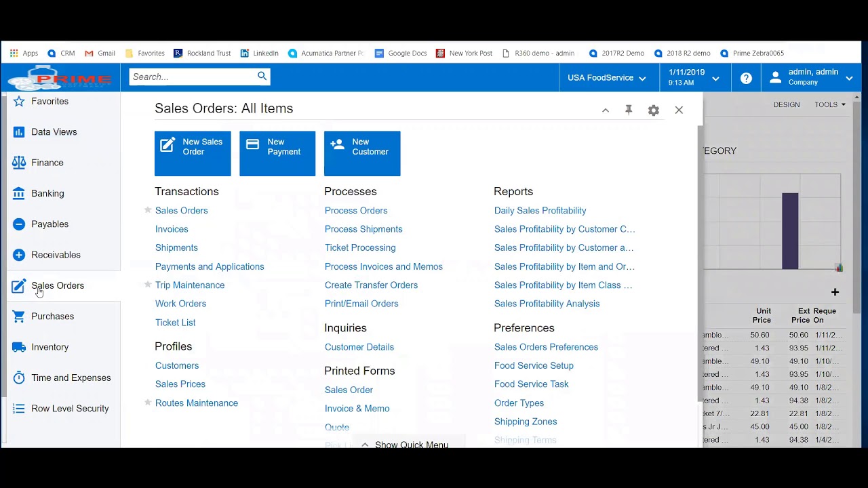Open Receivables plus-circle icon
The image size is (868, 488).
19,255
